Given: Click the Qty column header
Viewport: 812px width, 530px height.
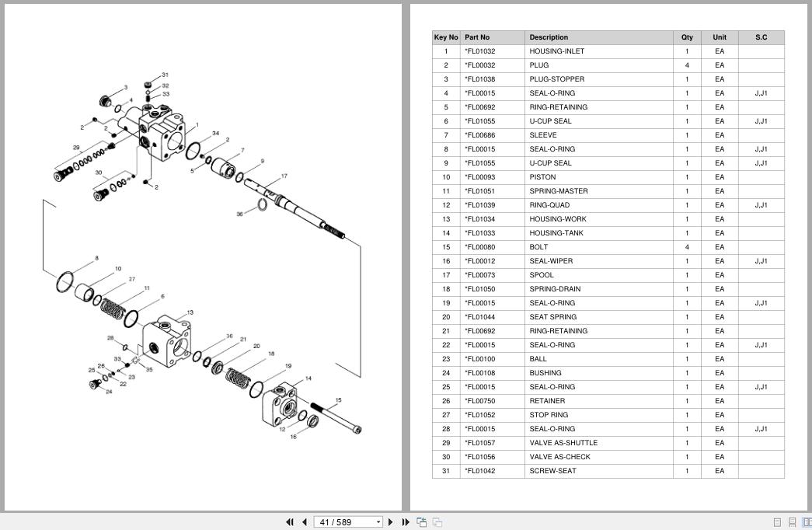Looking at the screenshot, I should tap(687, 37).
